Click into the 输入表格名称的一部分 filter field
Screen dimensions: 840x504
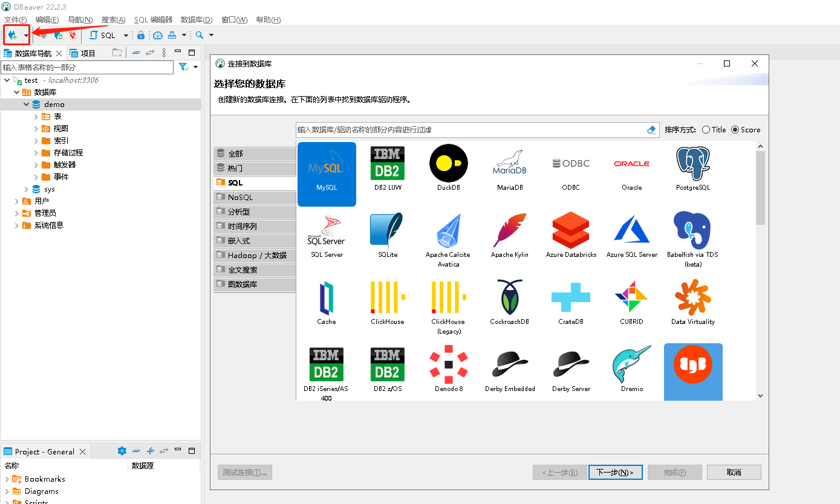87,67
